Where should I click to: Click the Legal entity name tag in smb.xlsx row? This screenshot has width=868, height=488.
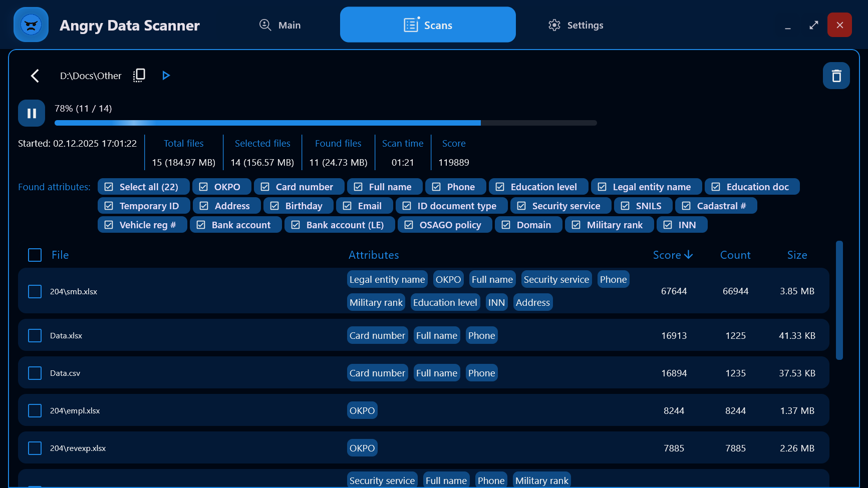387,279
